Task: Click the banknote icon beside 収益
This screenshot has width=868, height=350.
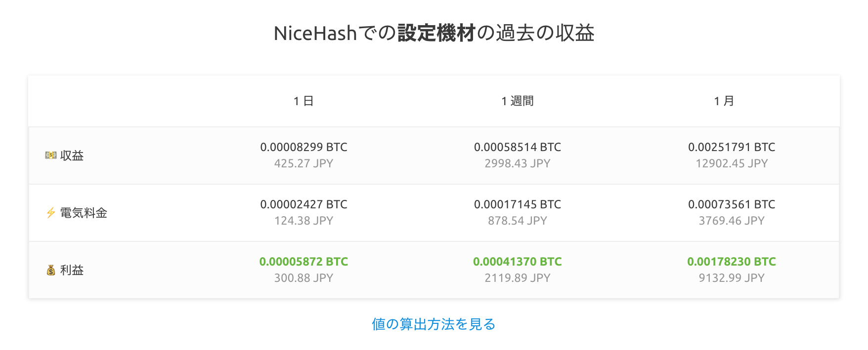Action: pyautogui.click(x=50, y=156)
